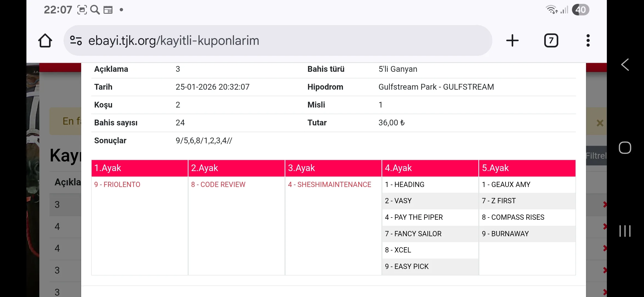The image size is (644, 297).
Task: Select the 1.Ayak column header
Action: pos(140,168)
